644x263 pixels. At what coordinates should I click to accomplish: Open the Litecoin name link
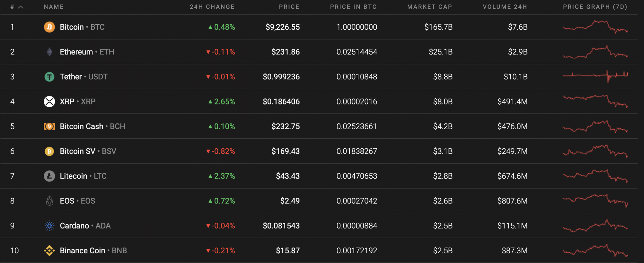73,176
